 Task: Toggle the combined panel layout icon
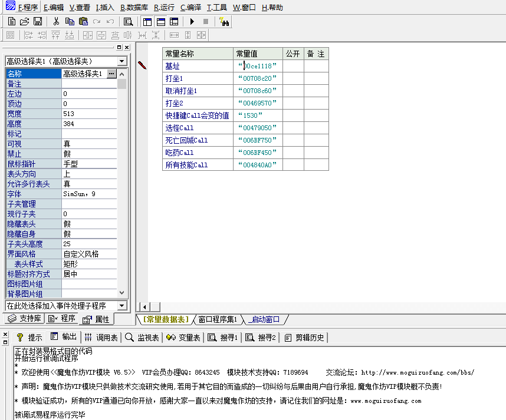[174, 22]
